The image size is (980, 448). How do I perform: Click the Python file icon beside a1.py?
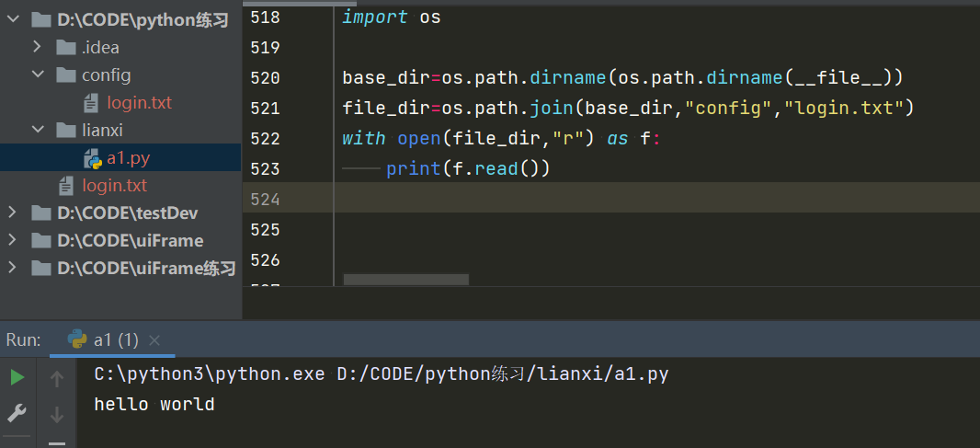[x=92, y=158]
